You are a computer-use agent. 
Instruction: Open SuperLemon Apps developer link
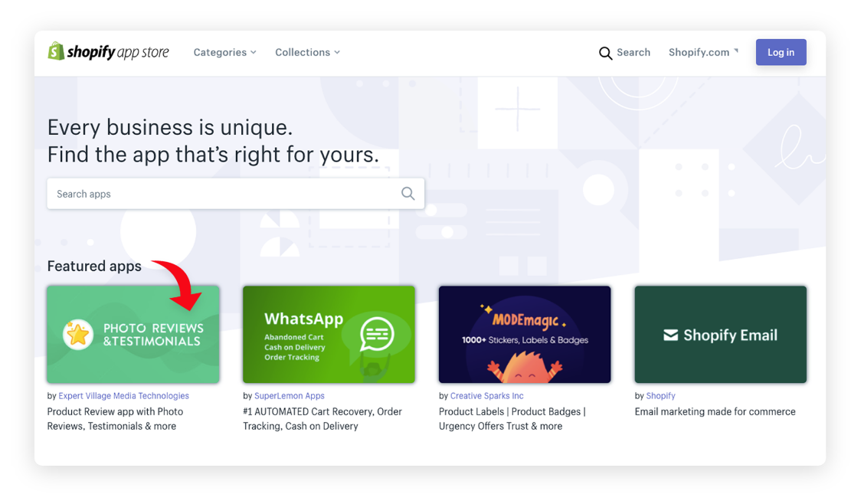point(290,396)
